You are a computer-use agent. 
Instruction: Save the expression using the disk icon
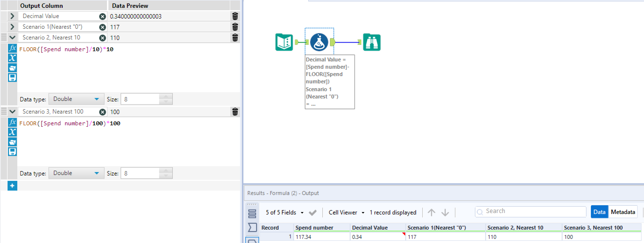(x=12, y=78)
